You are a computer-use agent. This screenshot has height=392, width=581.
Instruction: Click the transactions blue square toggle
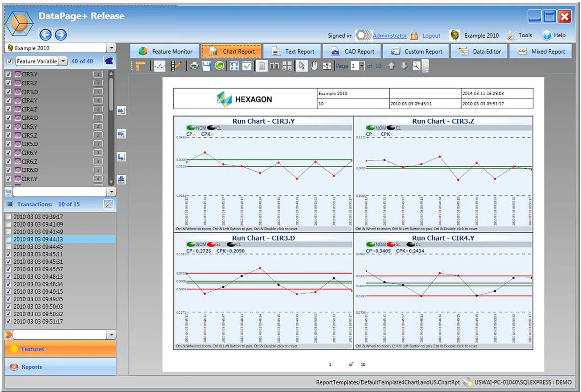[9, 204]
